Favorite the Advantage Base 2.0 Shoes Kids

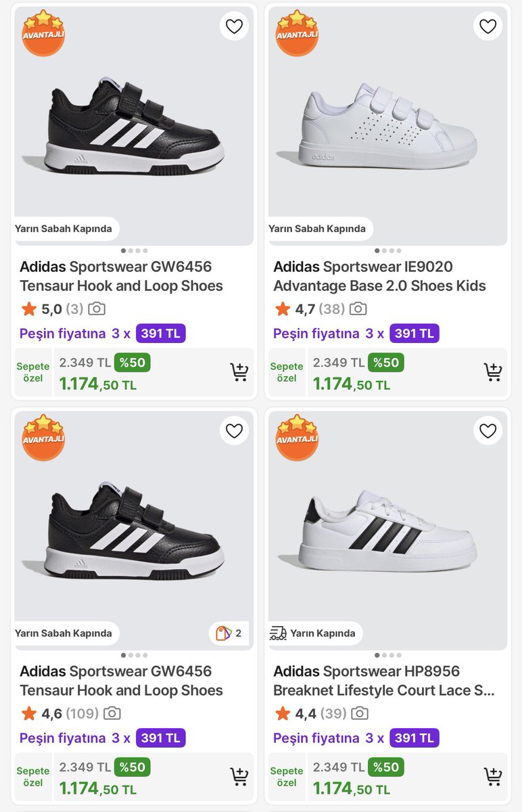[488, 26]
